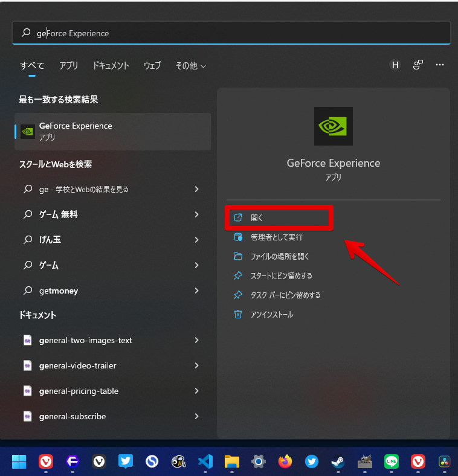Launch Firefox from the taskbar
Image resolution: width=458 pixels, height=476 pixels.
[285, 462]
